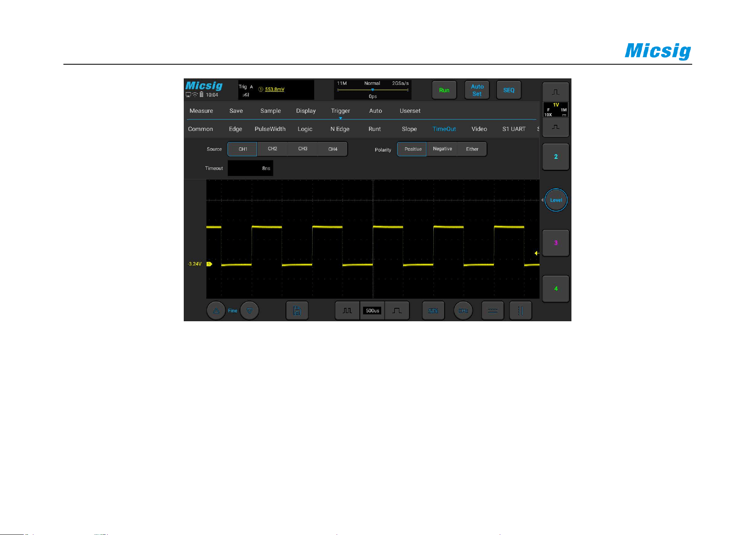The height and width of the screenshot is (535, 756).
Task: Open the Measure menu
Action: [x=201, y=111]
